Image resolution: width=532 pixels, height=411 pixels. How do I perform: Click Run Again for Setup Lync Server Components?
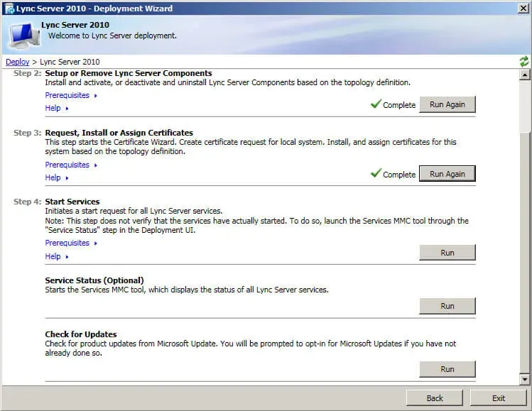(447, 104)
